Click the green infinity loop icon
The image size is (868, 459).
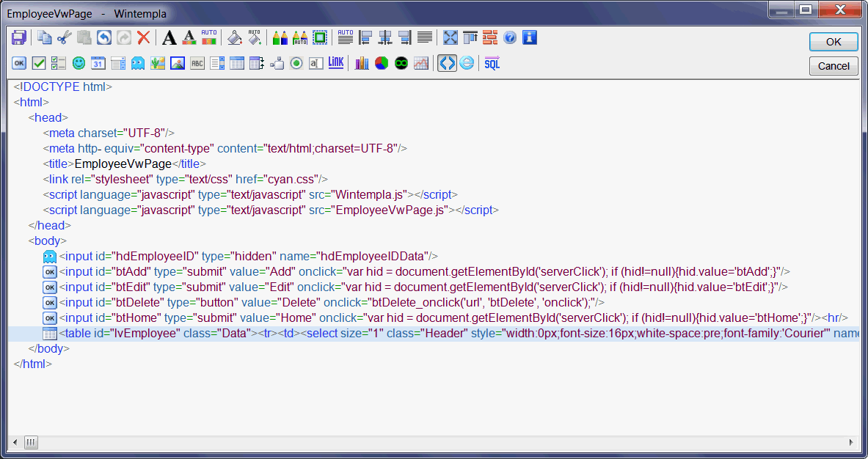pyautogui.click(x=401, y=64)
